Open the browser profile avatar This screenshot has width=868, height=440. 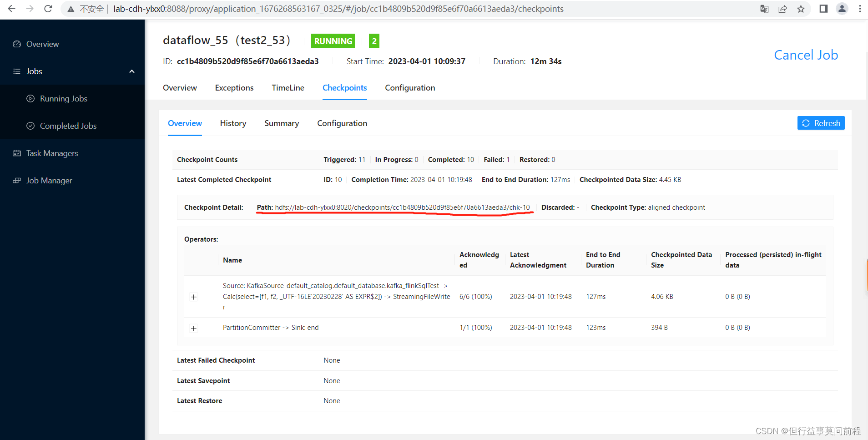pyautogui.click(x=842, y=9)
